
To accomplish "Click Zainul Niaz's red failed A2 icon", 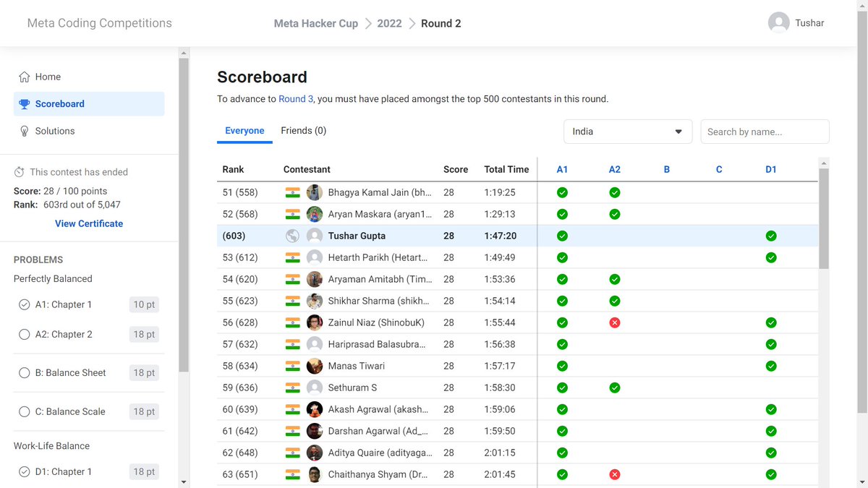I will [x=614, y=322].
